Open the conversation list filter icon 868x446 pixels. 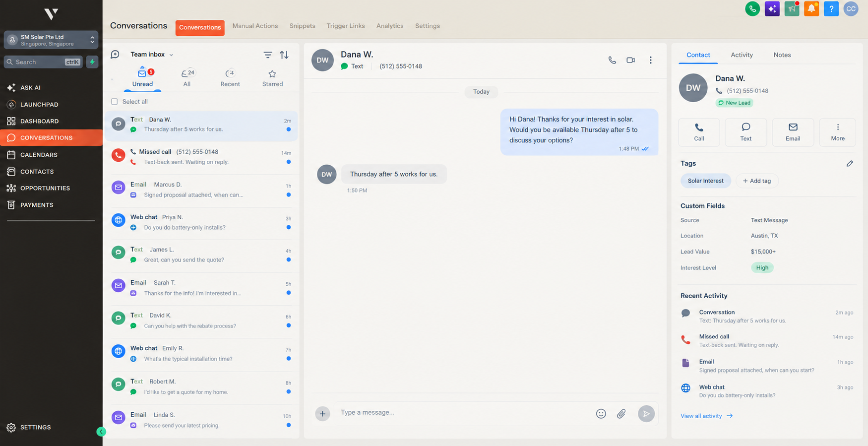(x=268, y=55)
